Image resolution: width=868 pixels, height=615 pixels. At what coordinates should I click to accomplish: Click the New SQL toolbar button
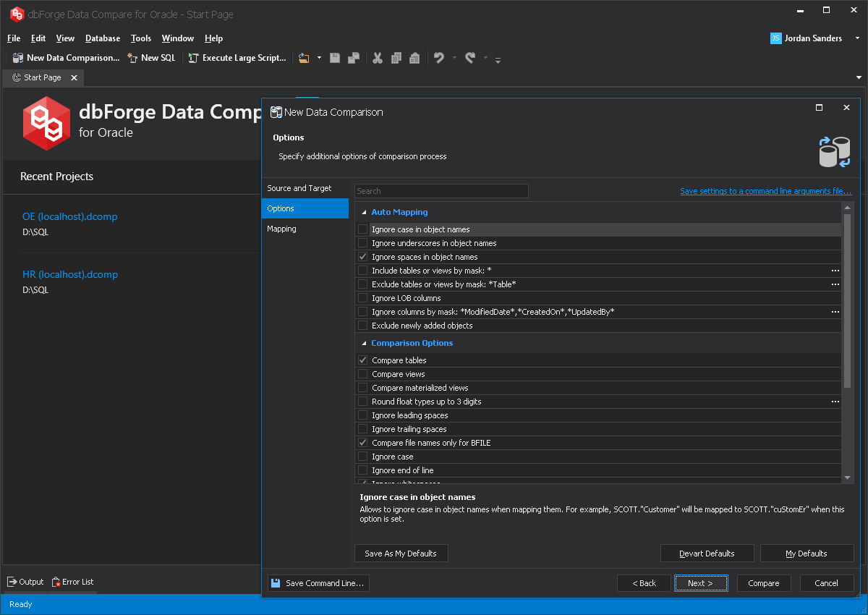(151, 58)
